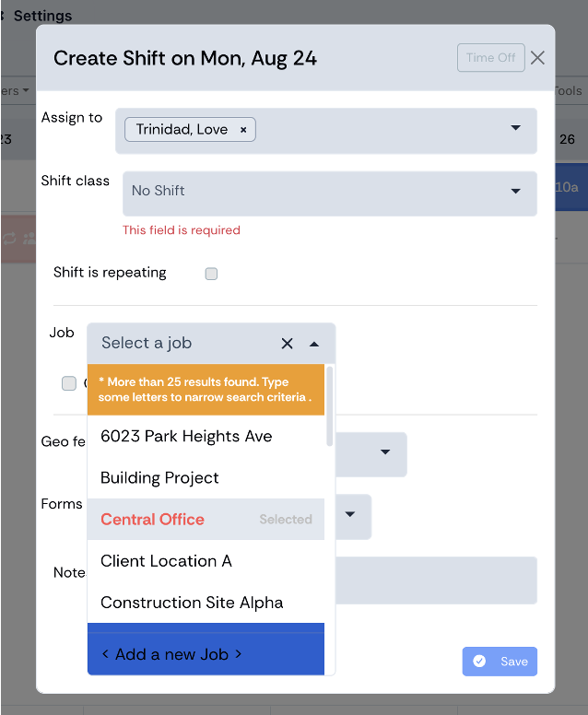This screenshot has height=715, width=588.
Task: Close the Create Shift dialog
Action: pyautogui.click(x=538, y=58)
